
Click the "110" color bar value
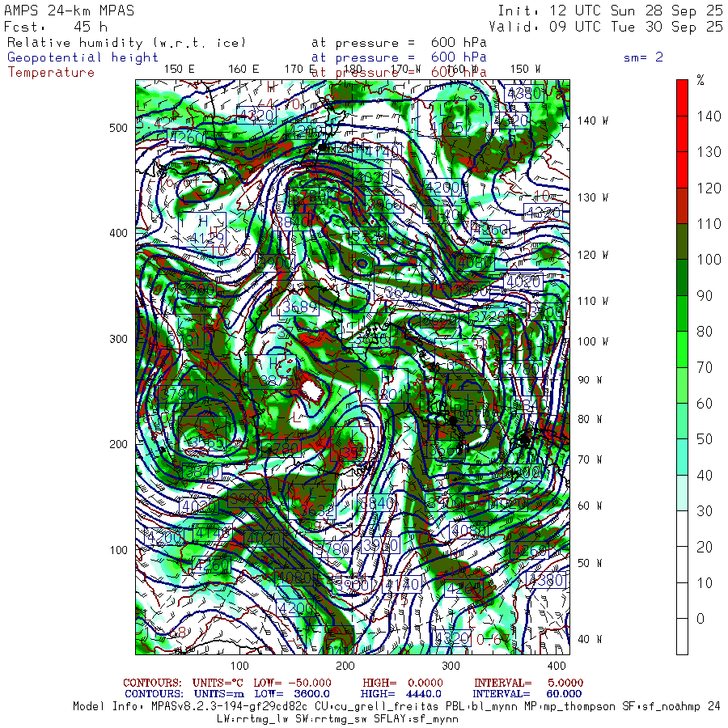(709, 224)
